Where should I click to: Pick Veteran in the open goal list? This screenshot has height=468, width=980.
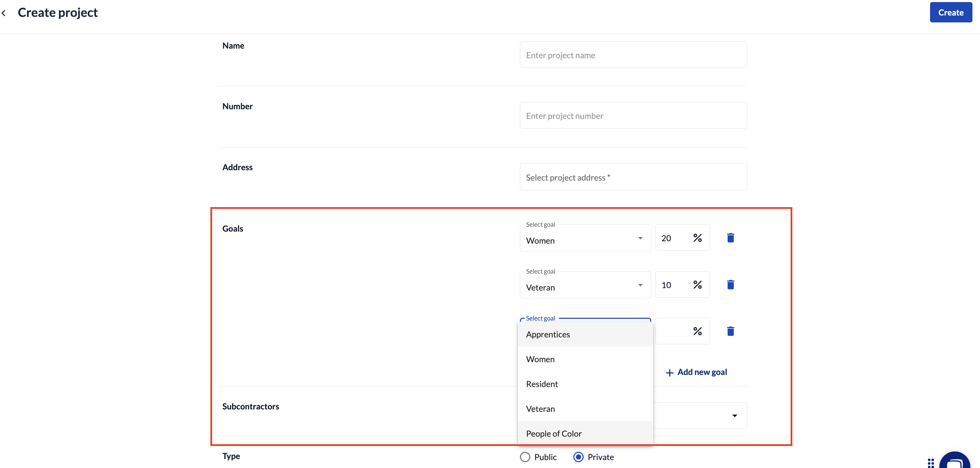(x=540, y=409)
